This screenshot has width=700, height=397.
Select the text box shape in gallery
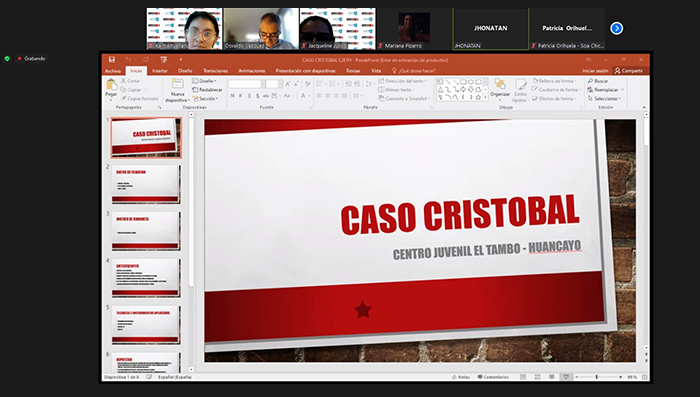(440, 82)
